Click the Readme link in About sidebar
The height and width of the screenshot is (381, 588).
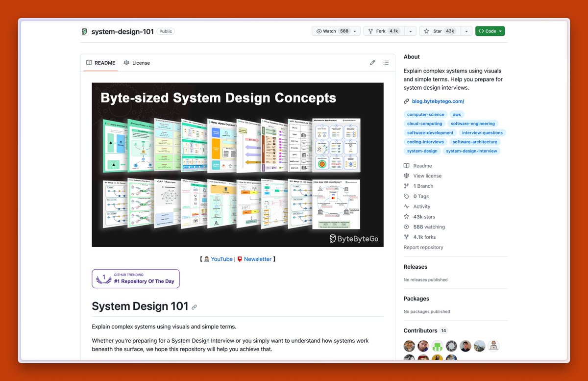click(x=418, y=166)
